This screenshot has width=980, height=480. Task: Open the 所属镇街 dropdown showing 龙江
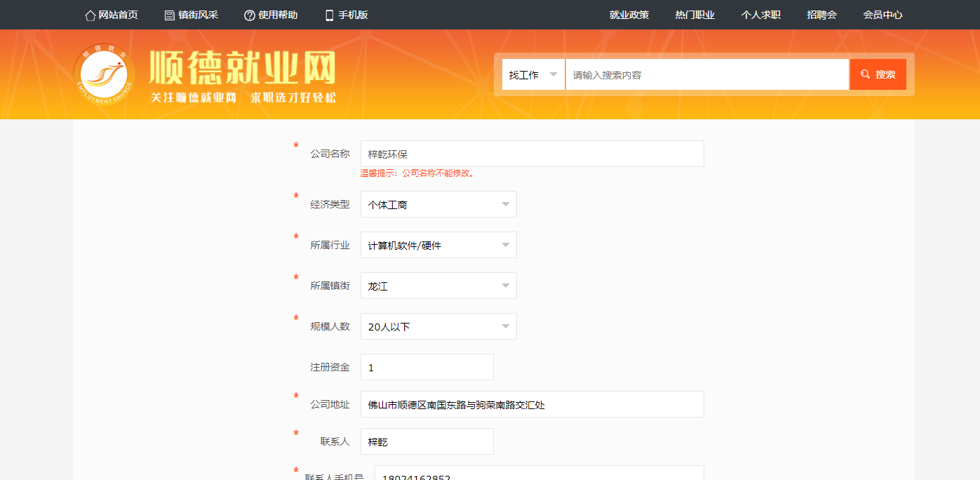tap(438, 286)
